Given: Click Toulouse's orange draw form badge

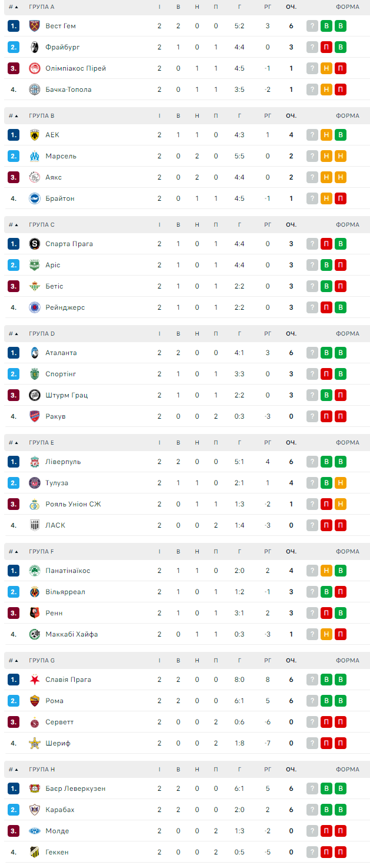Looking at the screenshot, I should (340, 483).
